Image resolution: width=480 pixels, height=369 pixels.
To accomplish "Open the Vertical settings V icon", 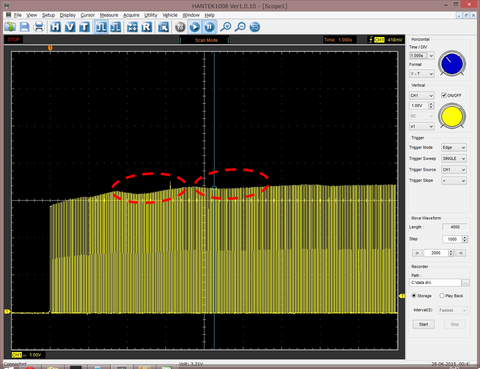I will click(x=70, y=27).
